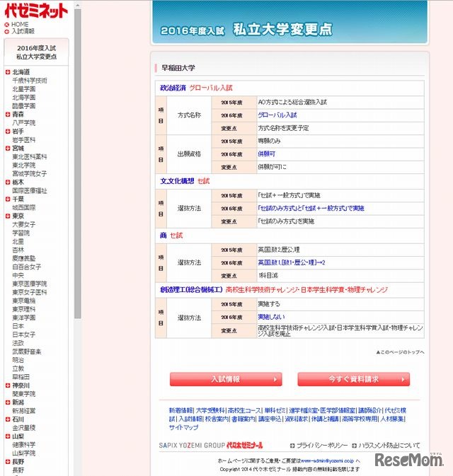Click the blue グローバル入試 2016年度 text
Image resolution: width=453 pixels, height=476 pixels.
[277, 115]
